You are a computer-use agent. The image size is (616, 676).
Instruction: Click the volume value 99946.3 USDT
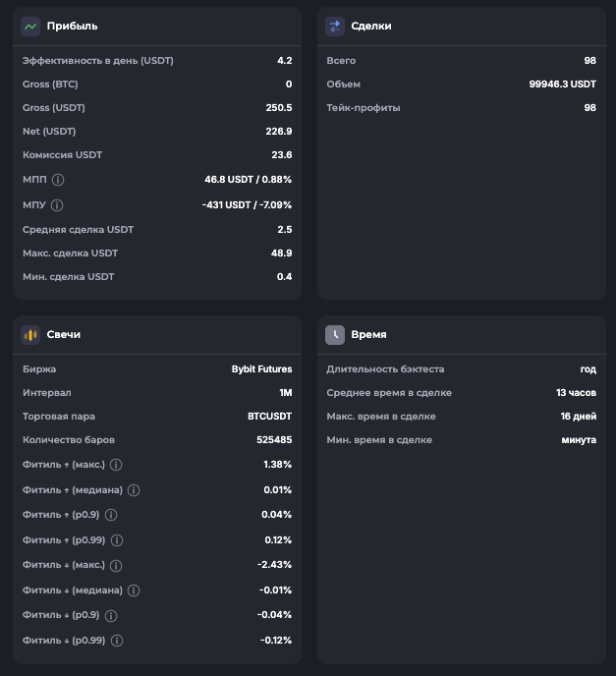562,84
